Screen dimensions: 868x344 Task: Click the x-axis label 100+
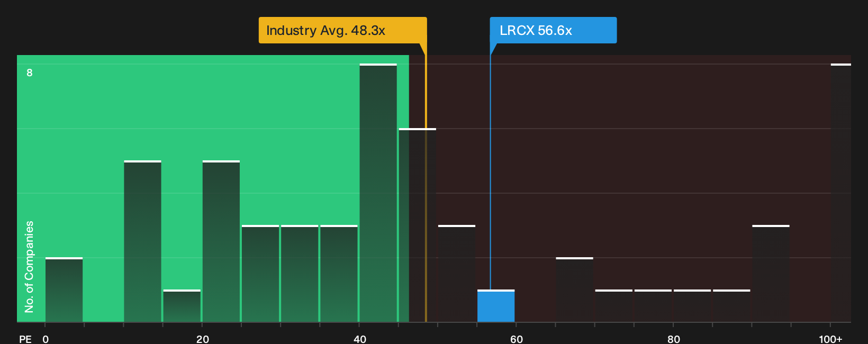pyautogui.click(x=830, y=339)
